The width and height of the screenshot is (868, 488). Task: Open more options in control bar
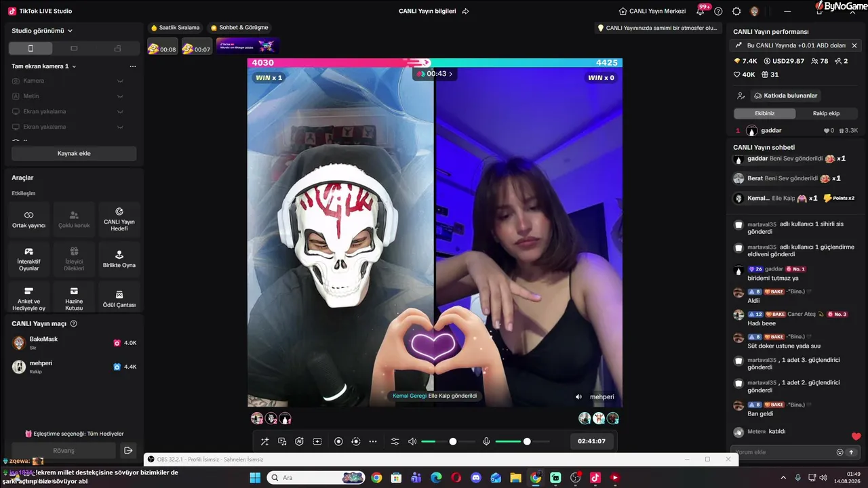click(x=373, y=441)
